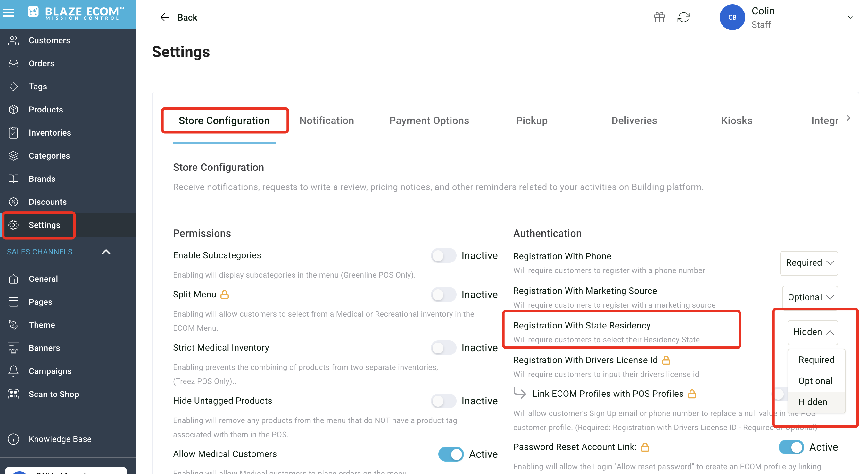The height and width of the screenshot is (474, 868).
Task: Click the gift icon in header
Action: click(659, 17)
